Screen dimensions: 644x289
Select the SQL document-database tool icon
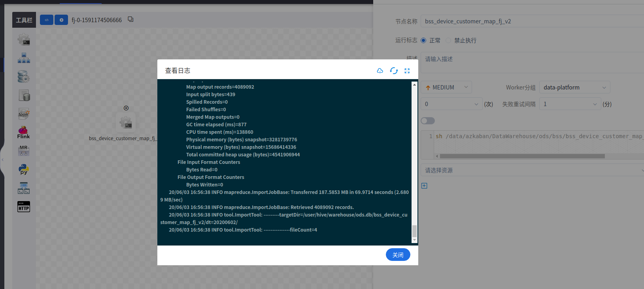coord(24,95)
